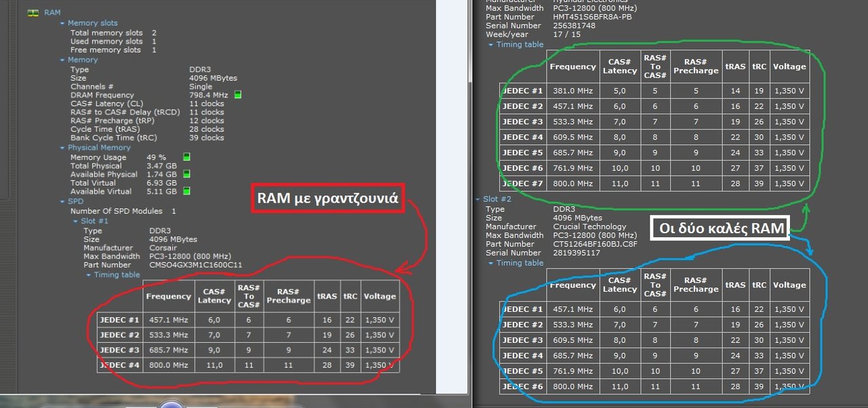Select the 'Channels #' label
Screen dimensions: 868x408
[x=92, y=87]
